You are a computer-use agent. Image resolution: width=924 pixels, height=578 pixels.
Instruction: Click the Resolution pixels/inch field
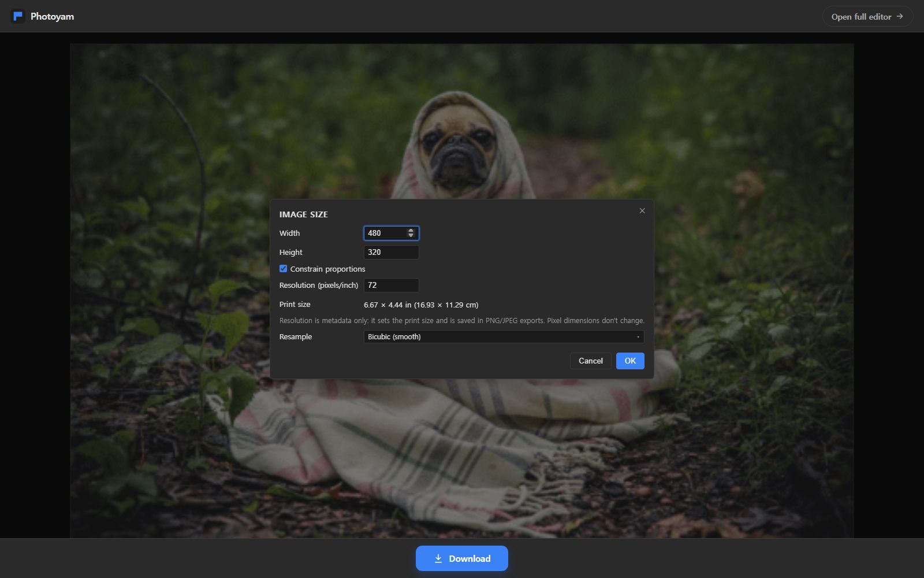391,285
